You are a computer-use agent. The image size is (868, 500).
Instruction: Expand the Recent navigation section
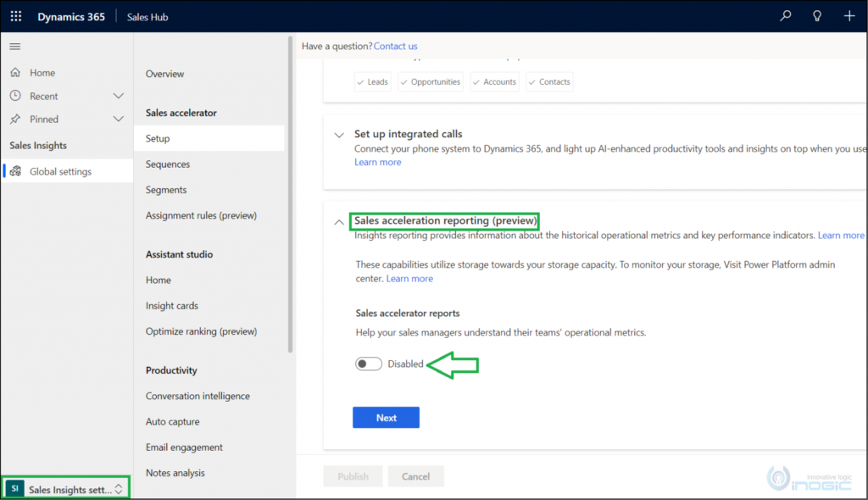[117, 96]
